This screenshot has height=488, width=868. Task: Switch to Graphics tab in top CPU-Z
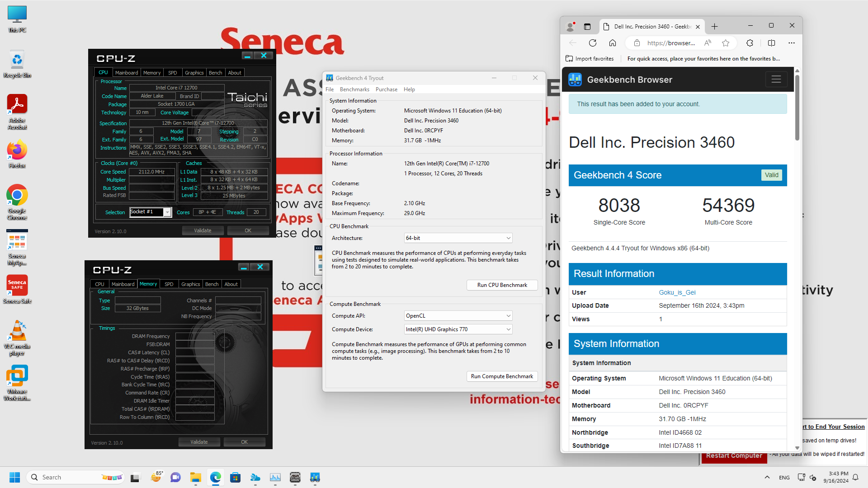point(194,73)
